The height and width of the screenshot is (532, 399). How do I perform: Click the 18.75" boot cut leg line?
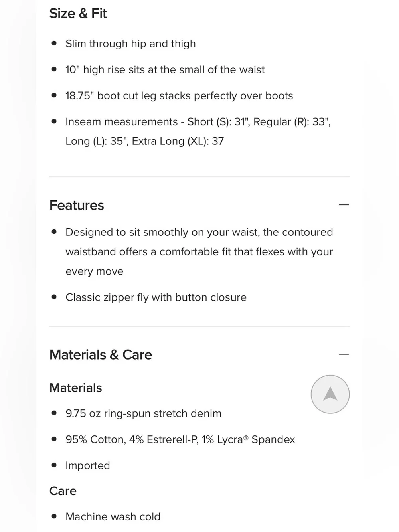click(179, 96)
